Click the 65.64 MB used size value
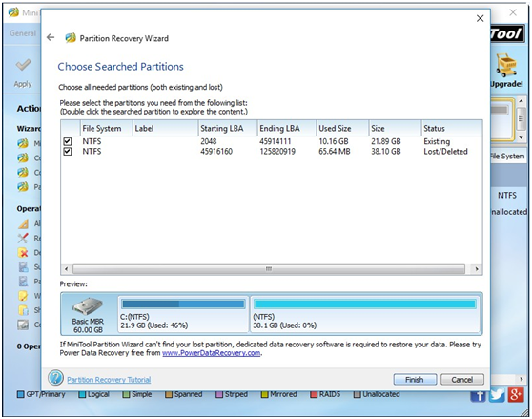Image resolution: width=532 pixels, height=419 pixels. click(x=335, y=152)
